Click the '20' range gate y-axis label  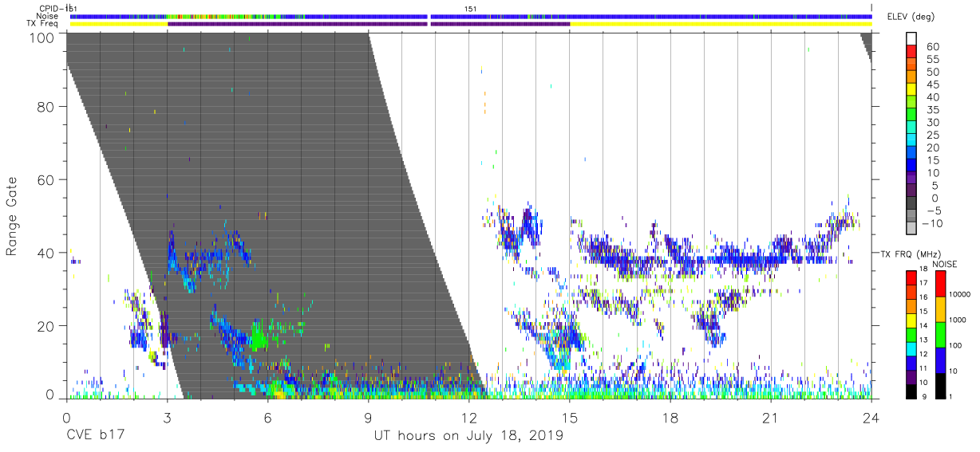pyautogui.click(x=45, y=326)
